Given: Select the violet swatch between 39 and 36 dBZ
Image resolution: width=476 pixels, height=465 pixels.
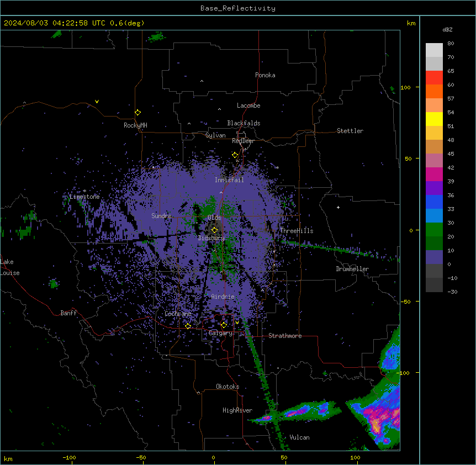Looking at the screenshot, I should pos(434,188).
